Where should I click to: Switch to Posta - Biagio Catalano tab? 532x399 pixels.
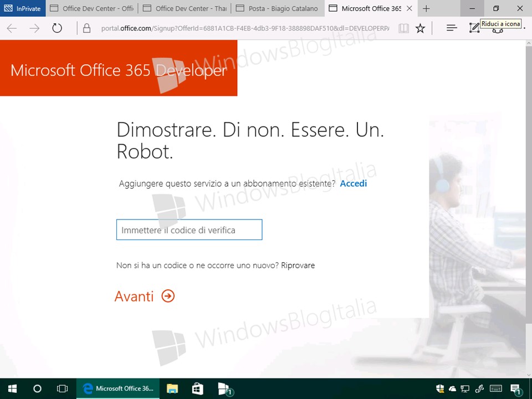tap(278, 8)
